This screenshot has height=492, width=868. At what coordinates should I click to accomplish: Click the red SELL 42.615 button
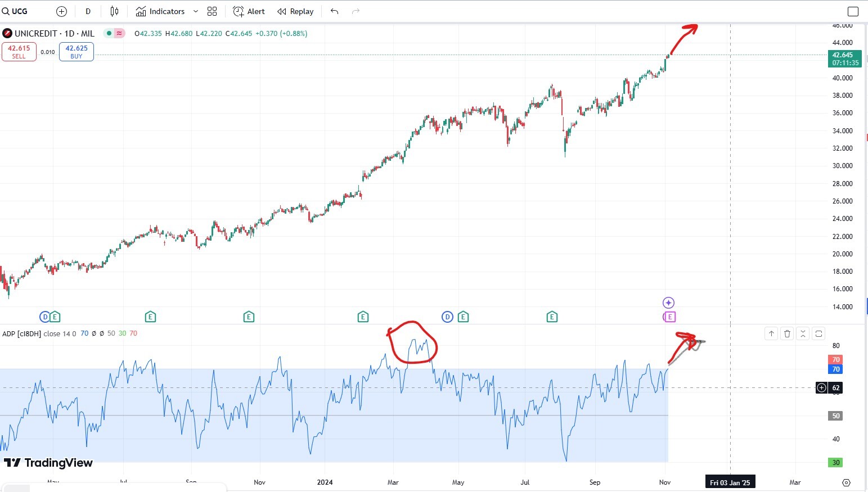(x=19, y=52)
